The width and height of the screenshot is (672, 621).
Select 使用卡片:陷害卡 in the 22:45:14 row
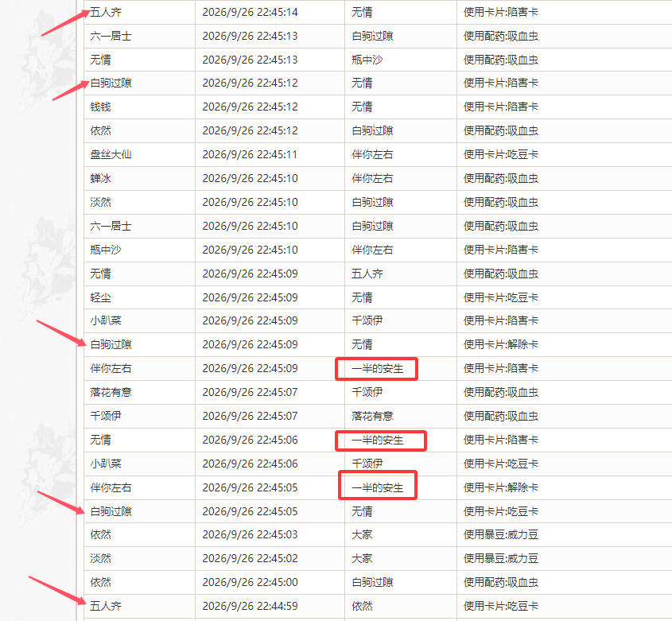point(500,12)
